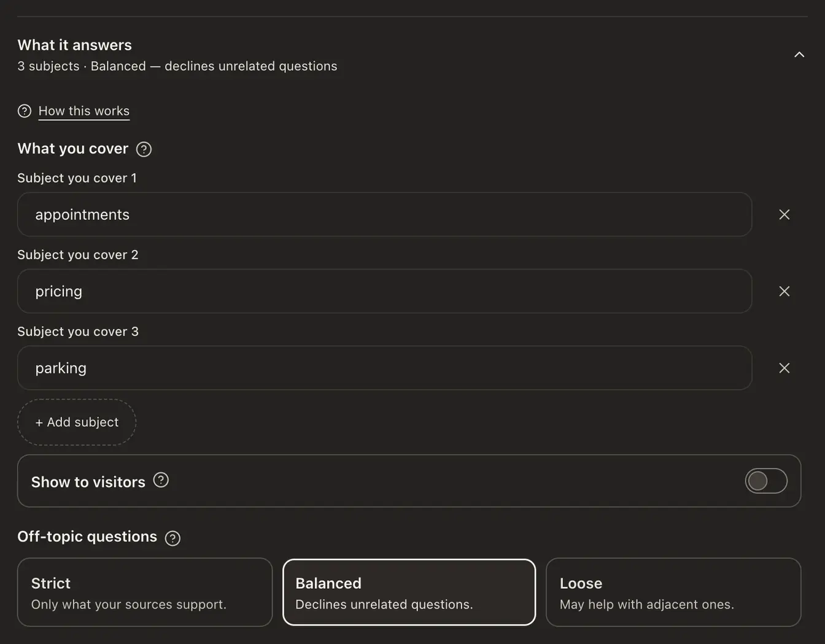The image size is (825, 644).
Task: Remove the pricing subject
Action: (x=784, y=291)
